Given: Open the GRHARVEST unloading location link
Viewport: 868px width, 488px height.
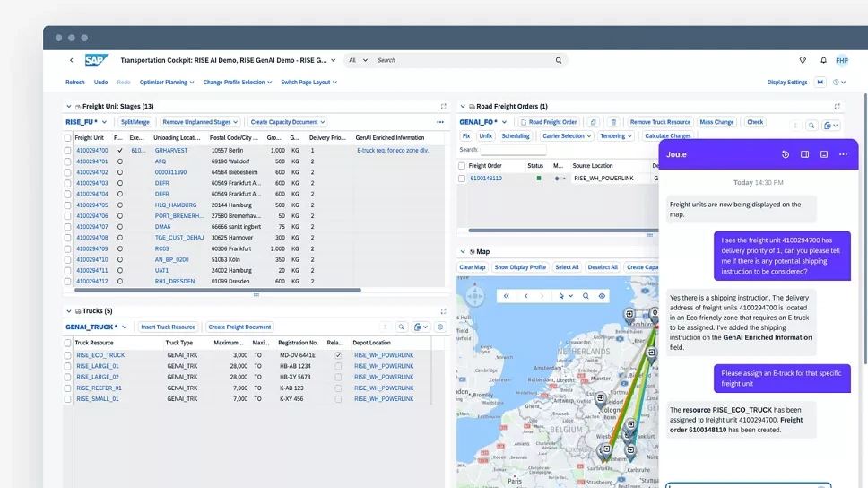Looking at the screenshot, I should (x=171, y=151).
